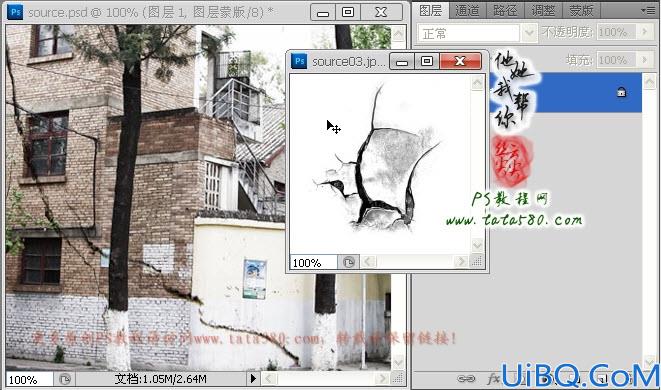
Task: Maximize the source03.jpg window
Action: tap(427, 62)
